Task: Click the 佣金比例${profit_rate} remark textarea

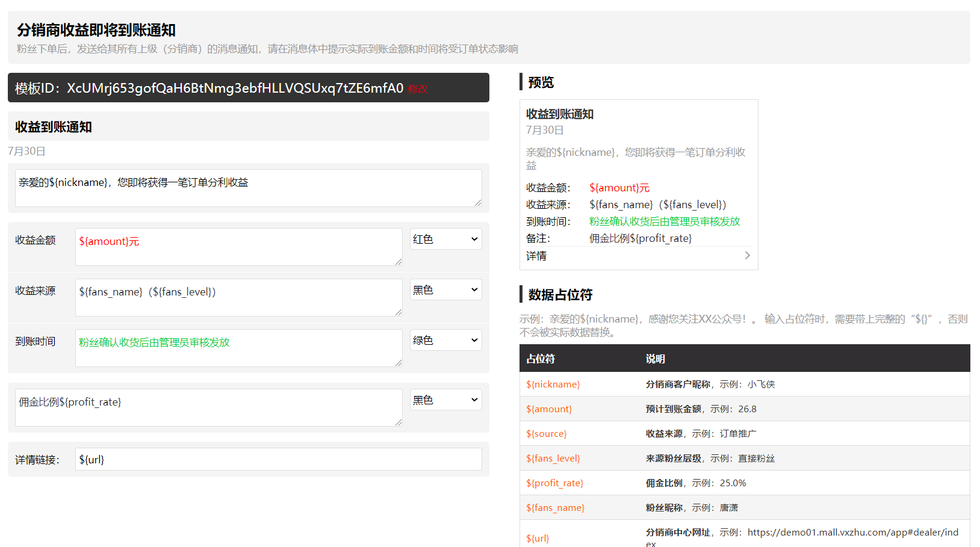Action: tap(208, 407)
